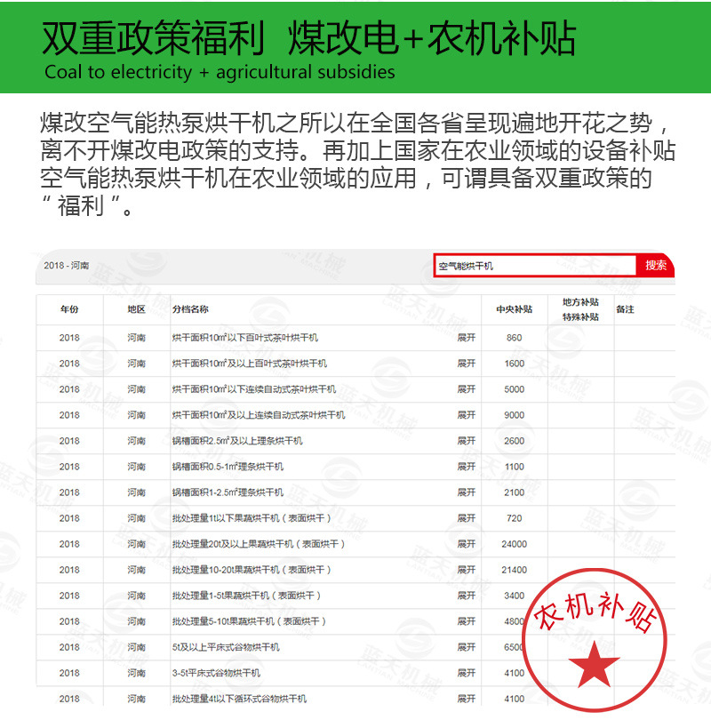The image size is (711, 728).
Task: Expand the 锅槽面积0.5-1㎡理条烘干机 row
Action: tap(467, 467)
